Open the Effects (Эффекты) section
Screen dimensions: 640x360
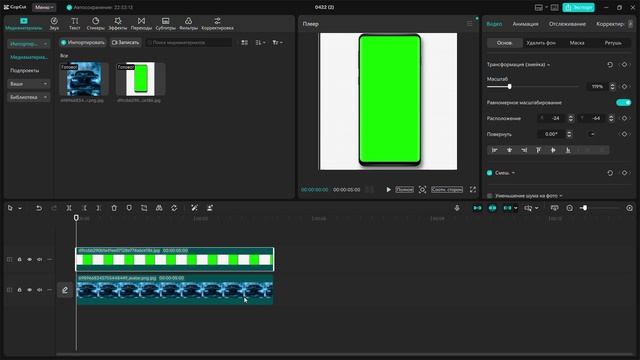(x=118, y=24)
